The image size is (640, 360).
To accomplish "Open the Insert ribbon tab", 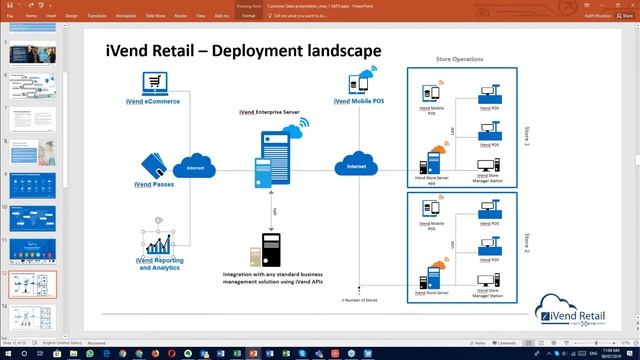I will coord(51,16).
